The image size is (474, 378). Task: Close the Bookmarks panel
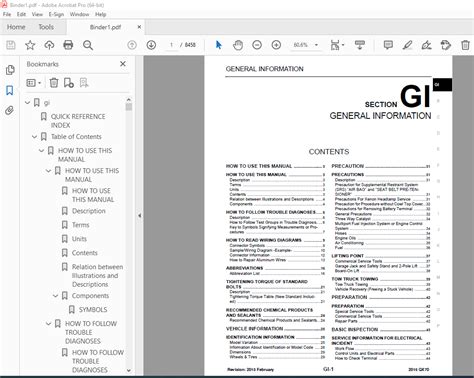[123, 64]
